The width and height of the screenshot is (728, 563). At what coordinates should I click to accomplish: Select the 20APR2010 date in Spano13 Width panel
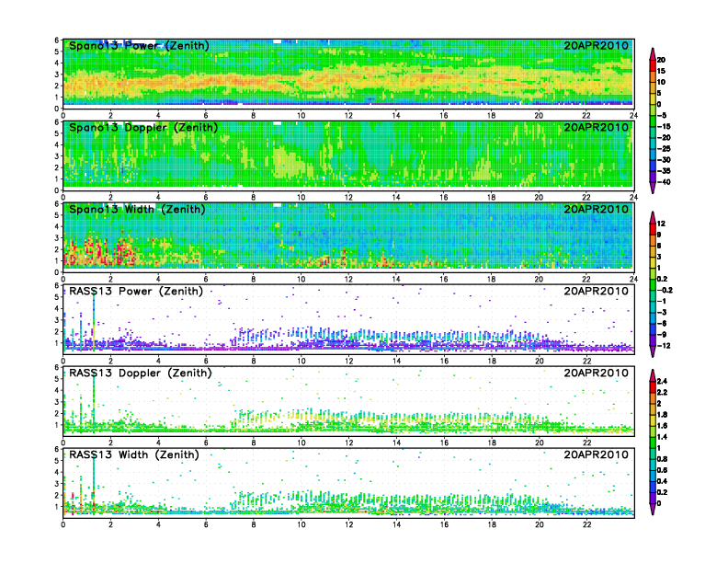tap(596, 209)
